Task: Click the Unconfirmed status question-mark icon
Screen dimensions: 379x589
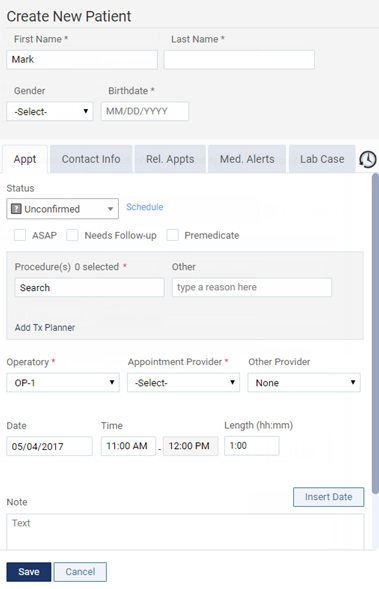Action: 16,208
